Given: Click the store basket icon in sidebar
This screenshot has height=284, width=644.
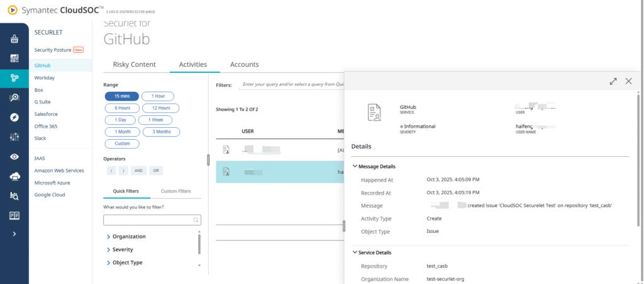Looking at the screenshot, I should click(x=14, y=39).
